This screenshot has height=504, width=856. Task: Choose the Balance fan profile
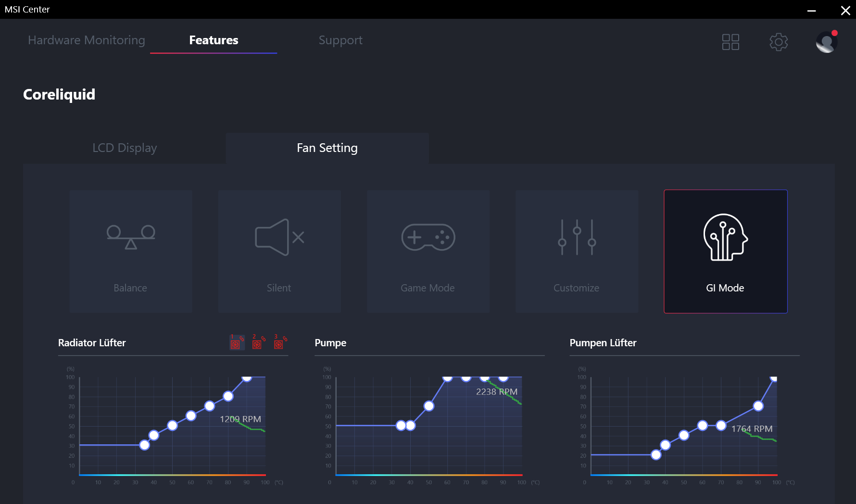tap(131, 251)
